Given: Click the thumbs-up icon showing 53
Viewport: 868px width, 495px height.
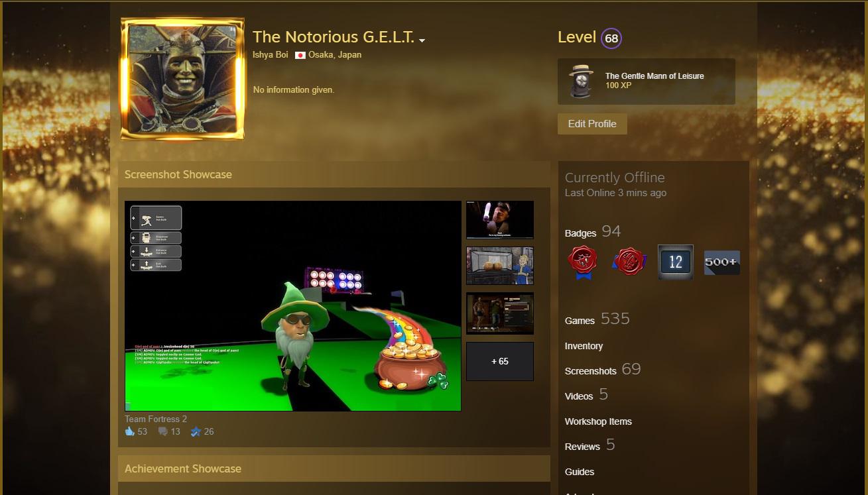Looking at the screenshot, I should (x=130, y=431).
